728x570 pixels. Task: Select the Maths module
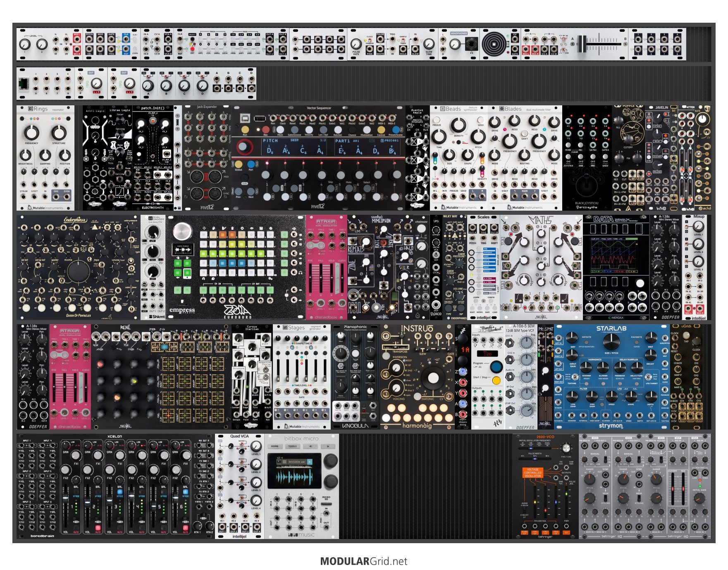click(542, 267)
